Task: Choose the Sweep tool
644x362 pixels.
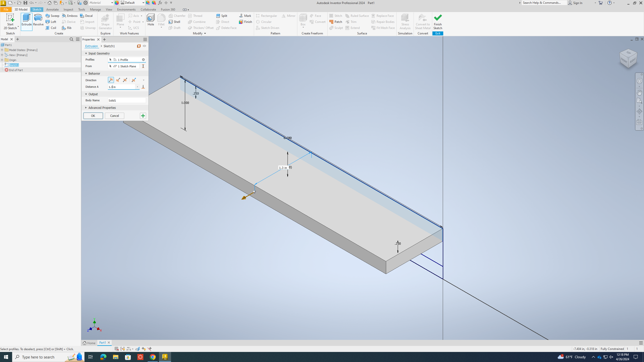Action: click(x=53, y=16)
